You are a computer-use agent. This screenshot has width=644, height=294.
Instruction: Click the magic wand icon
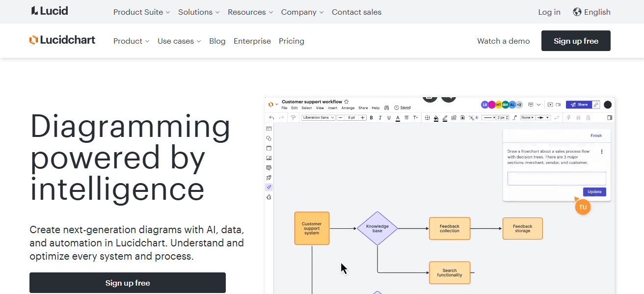[x=471, y=118]
